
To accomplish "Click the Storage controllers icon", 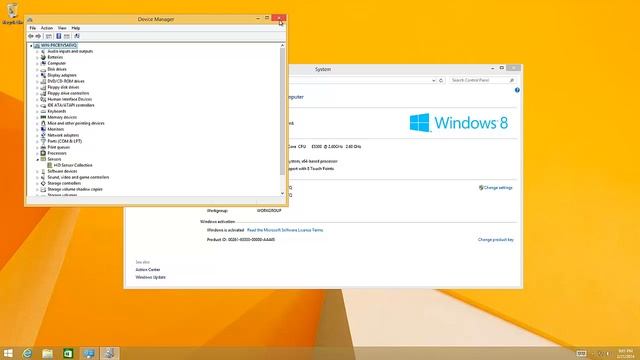I will (x=43, y=183).
